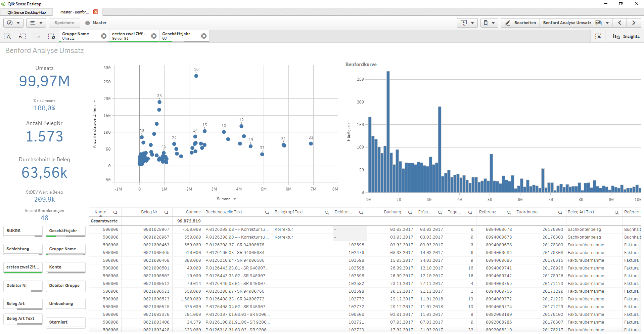Remove the Gruppe Name selection

(x=104, y=36)
